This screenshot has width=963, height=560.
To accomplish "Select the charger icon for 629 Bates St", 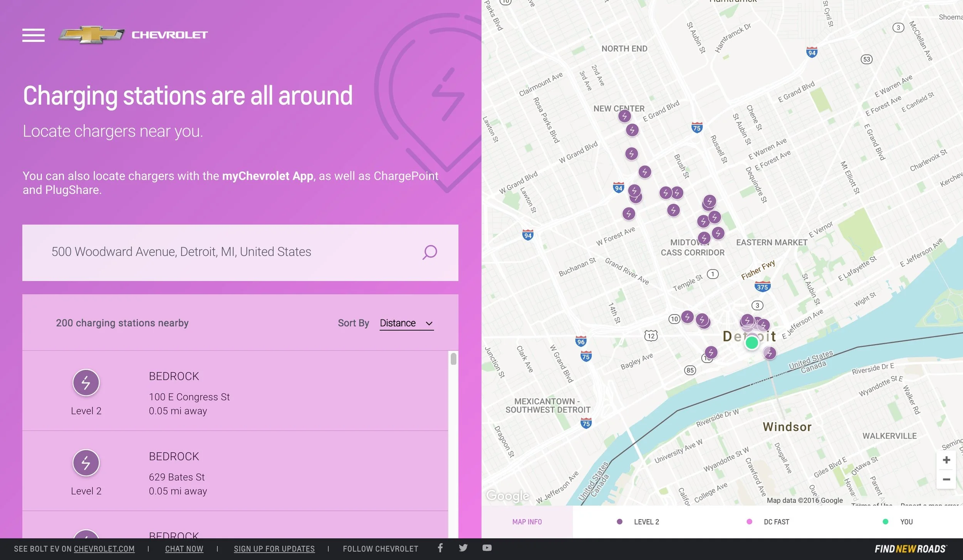I will point(86,463).
